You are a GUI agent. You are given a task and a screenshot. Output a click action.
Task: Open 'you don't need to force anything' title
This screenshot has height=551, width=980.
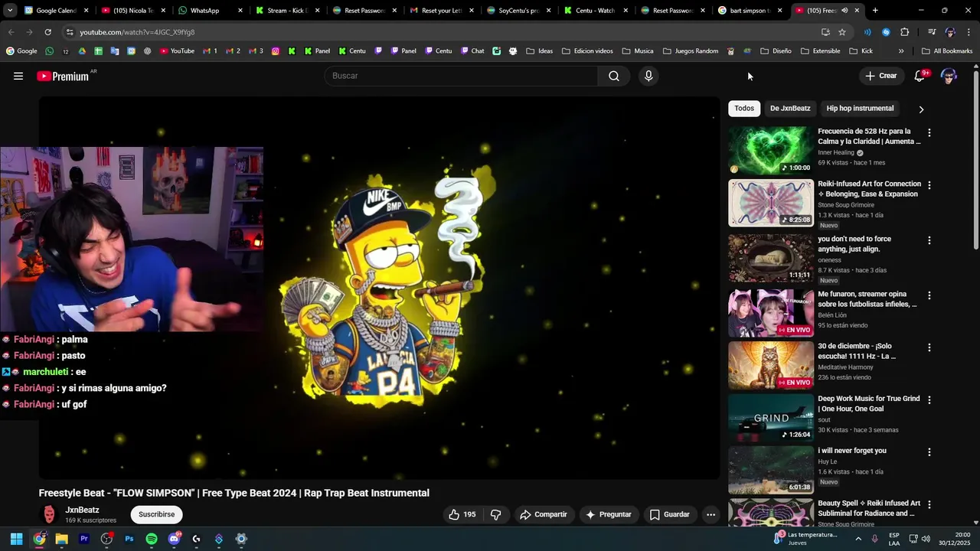coord(854,244)
